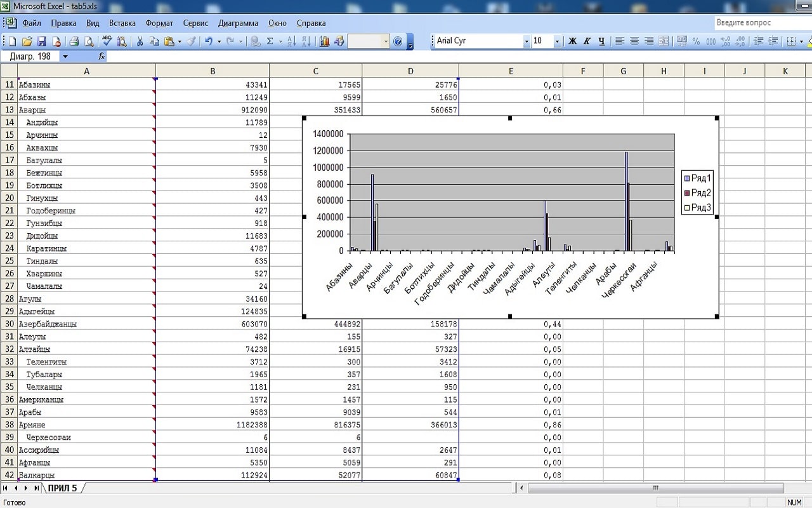
Task: Click the Open file folder icon
Action: tap(27, 41)
